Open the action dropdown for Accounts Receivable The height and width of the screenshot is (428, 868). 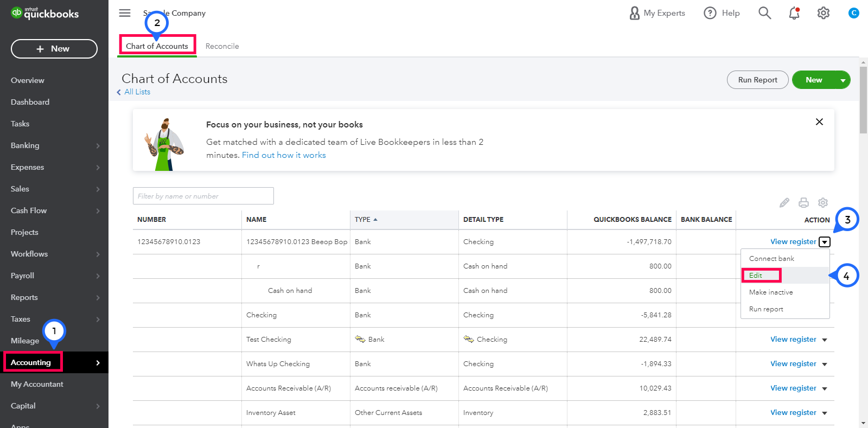825,389
